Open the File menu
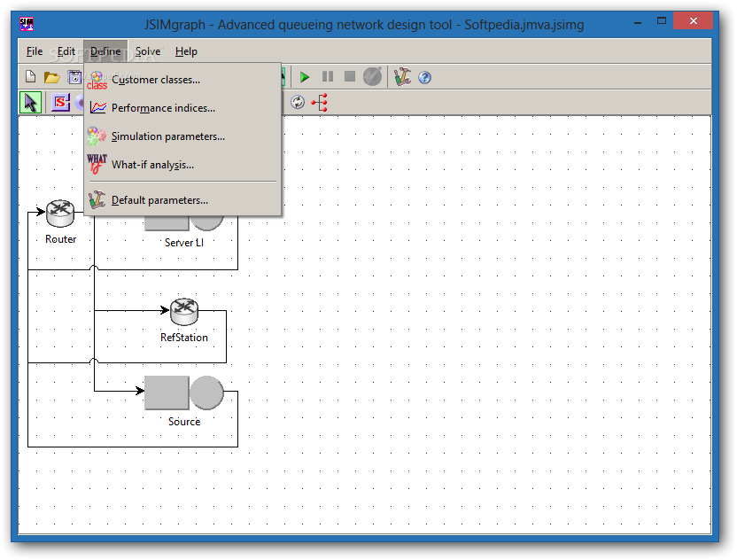 click(x=35, y=51)
